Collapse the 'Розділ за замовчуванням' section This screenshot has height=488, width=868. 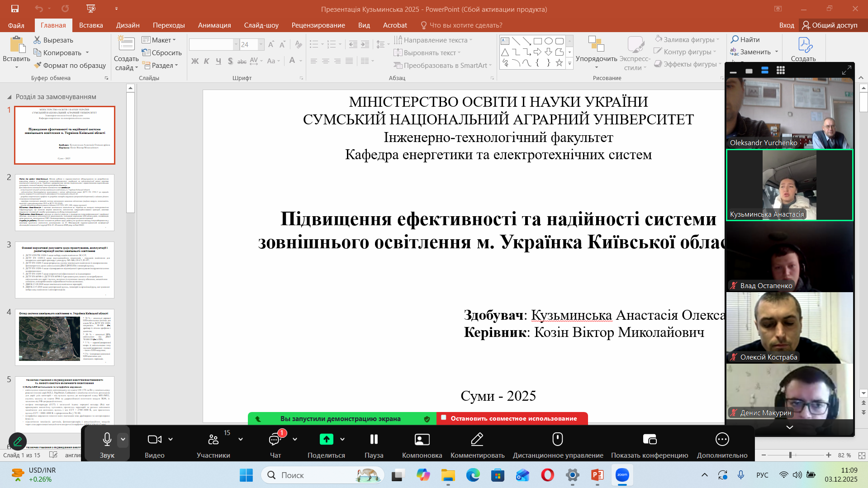(9, 97)
